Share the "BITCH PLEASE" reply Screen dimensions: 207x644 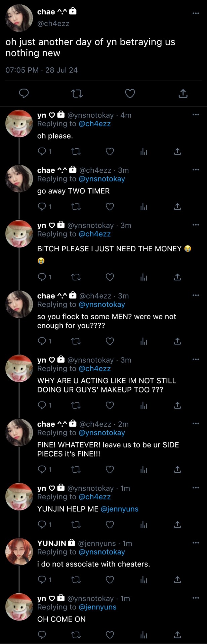coord(177,277)
